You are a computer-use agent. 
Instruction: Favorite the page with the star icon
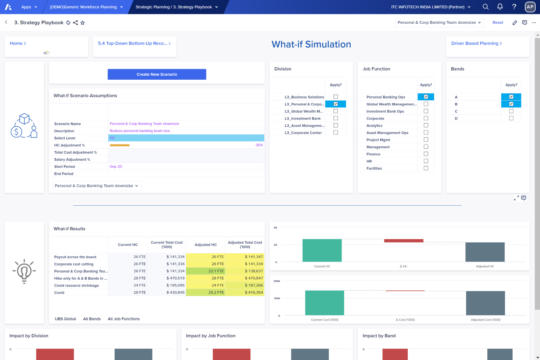[x=83, y=23]
